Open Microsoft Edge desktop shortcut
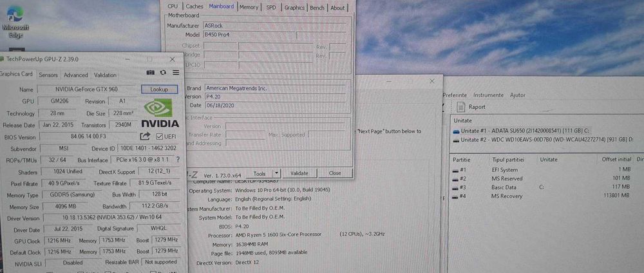 [15, 23]
